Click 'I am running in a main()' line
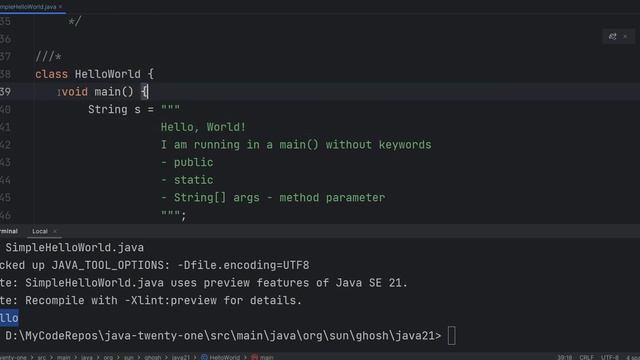 point(296,145)
